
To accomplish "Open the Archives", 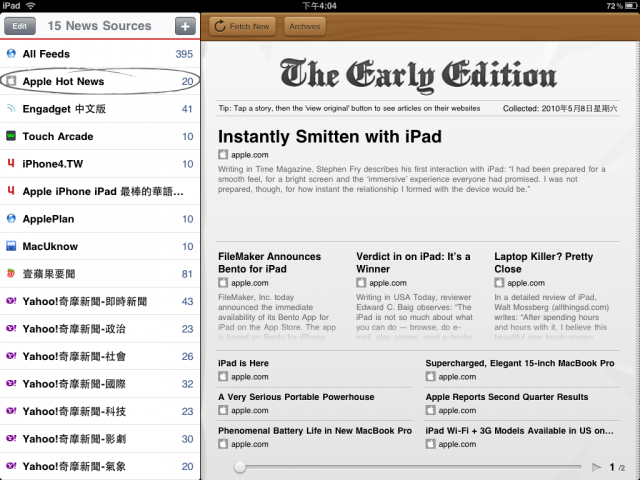I will pos(304,27).
